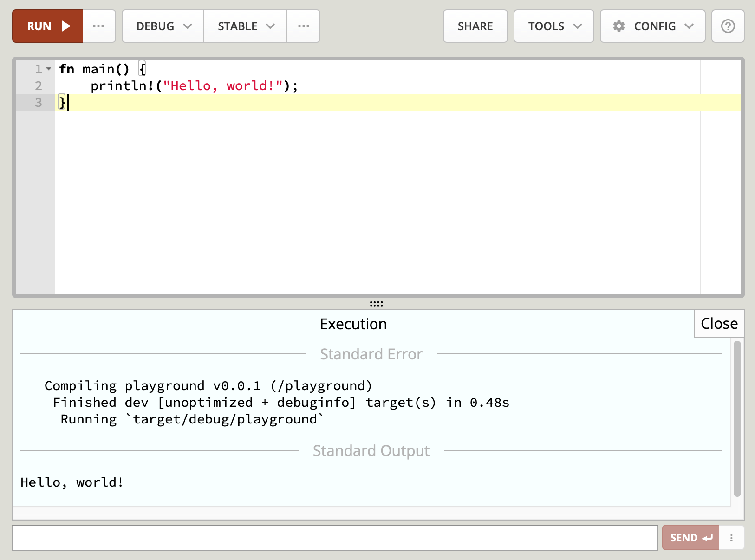Open help via question mark icon
Viewport: 755px width, 560px height.
coord(728,26)
